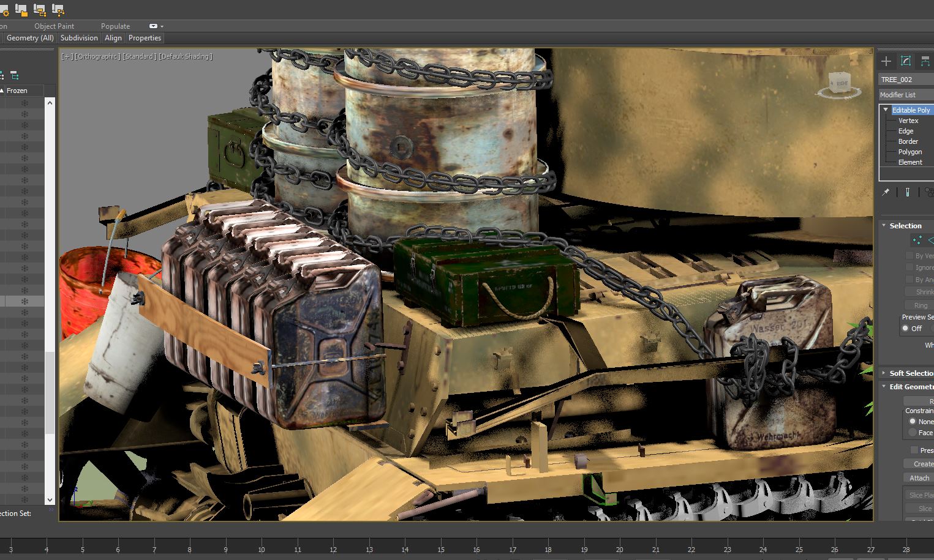
Task: Open the Subdivision ribbon panel
Action: pos(79,38)
